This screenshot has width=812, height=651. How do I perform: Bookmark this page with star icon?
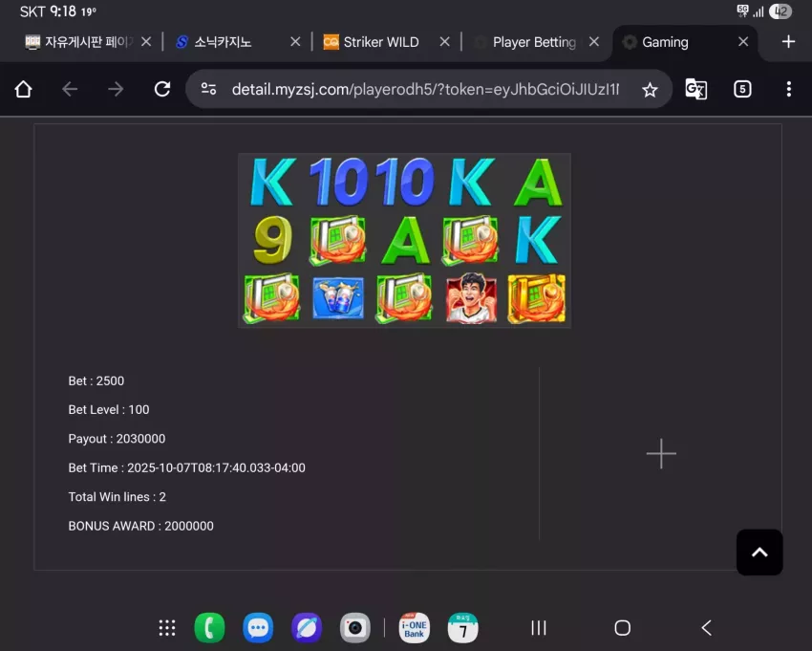(x=650, y=90)
